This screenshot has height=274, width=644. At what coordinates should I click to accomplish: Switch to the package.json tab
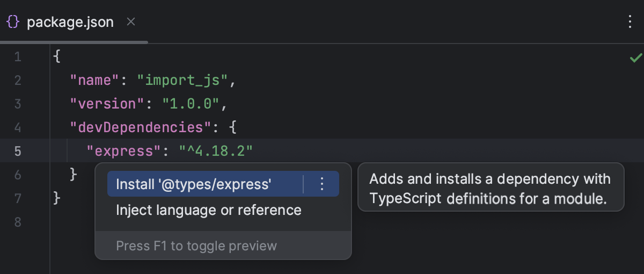70,22
